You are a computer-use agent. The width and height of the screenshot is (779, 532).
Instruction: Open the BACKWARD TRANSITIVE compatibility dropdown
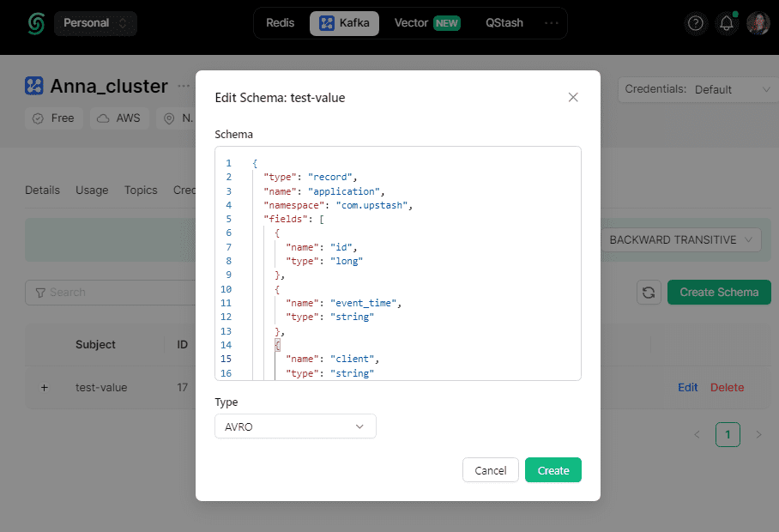click(680, 240)
